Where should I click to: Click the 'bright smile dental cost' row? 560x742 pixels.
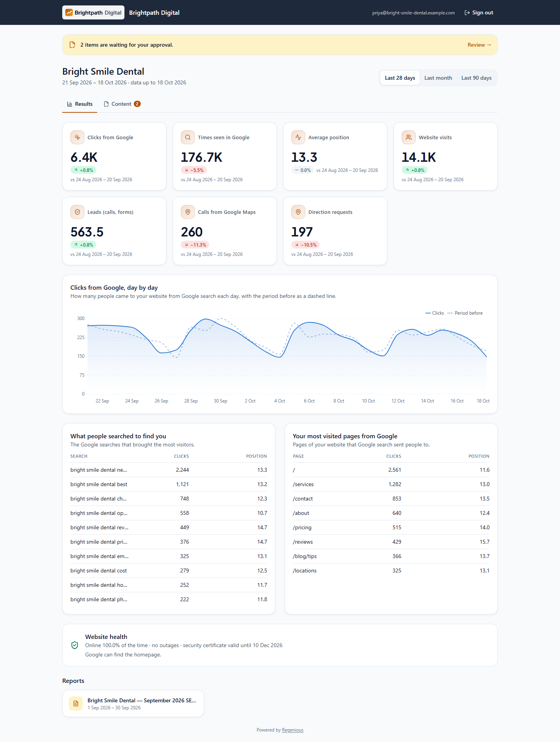(169, 570)
